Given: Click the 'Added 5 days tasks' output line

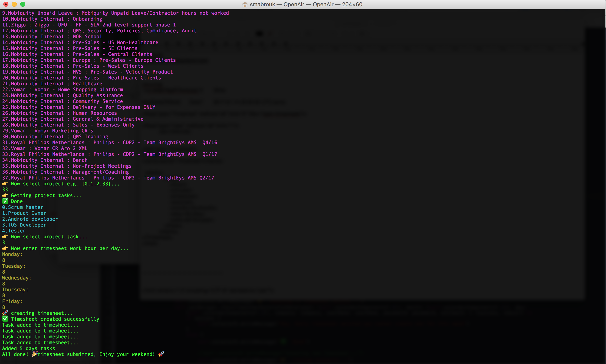Looking at the screenshot, I should (28, 348).
